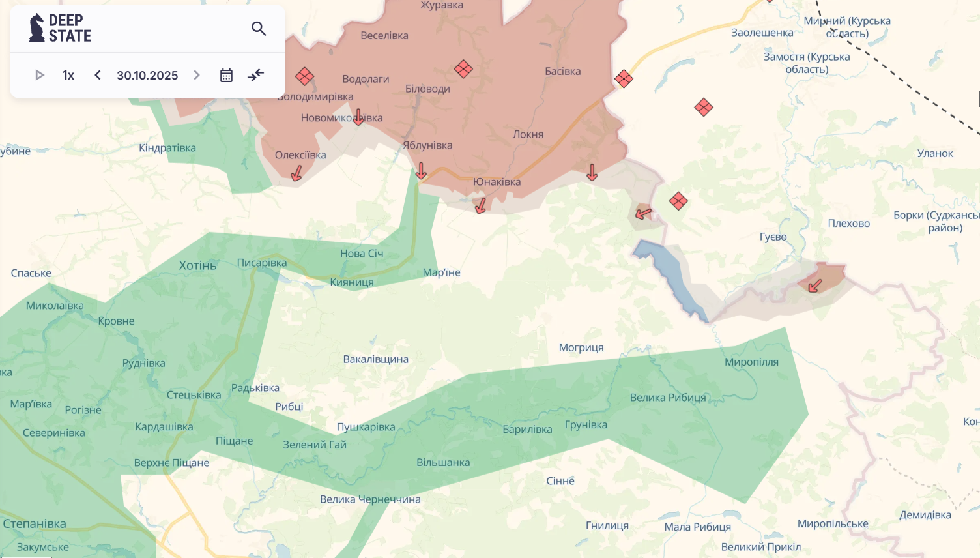Change the 1x playback speed
This screenshot has width=980, height=558.
coord(68,75)
